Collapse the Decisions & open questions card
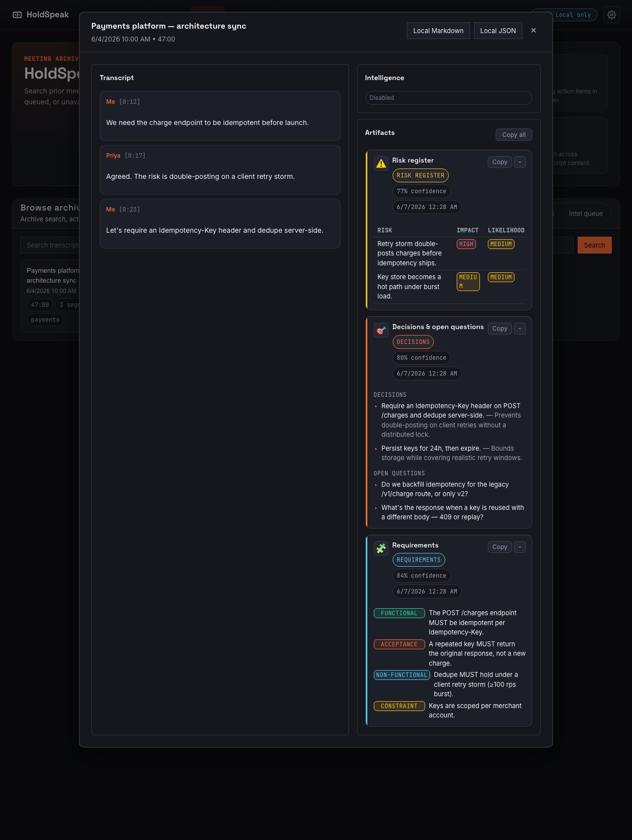 coord(520,329)
